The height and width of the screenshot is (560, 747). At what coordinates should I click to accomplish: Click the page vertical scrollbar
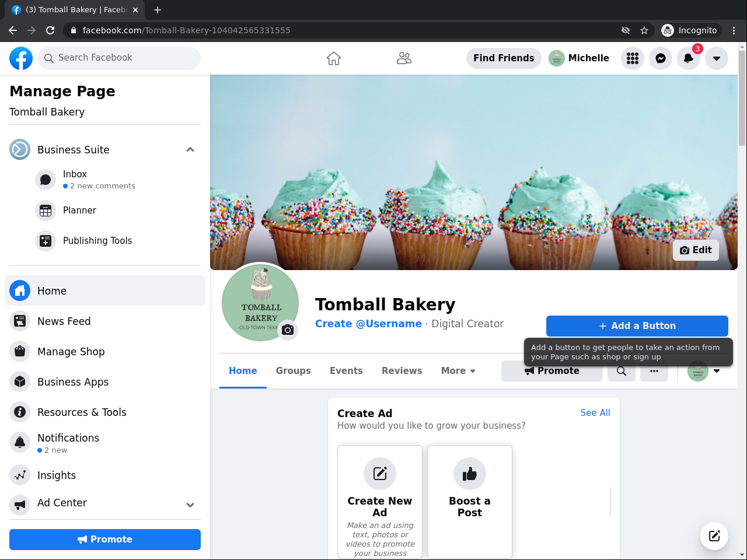point(742,98)
